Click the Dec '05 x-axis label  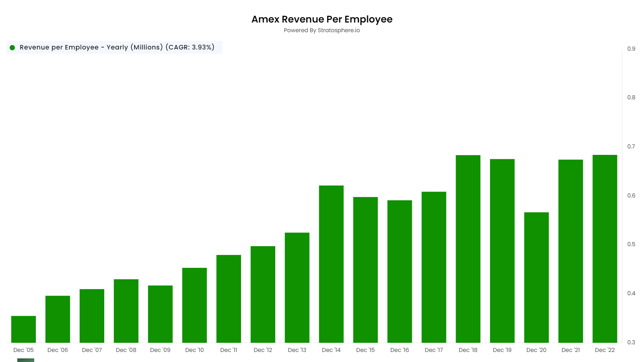(23, 350)
